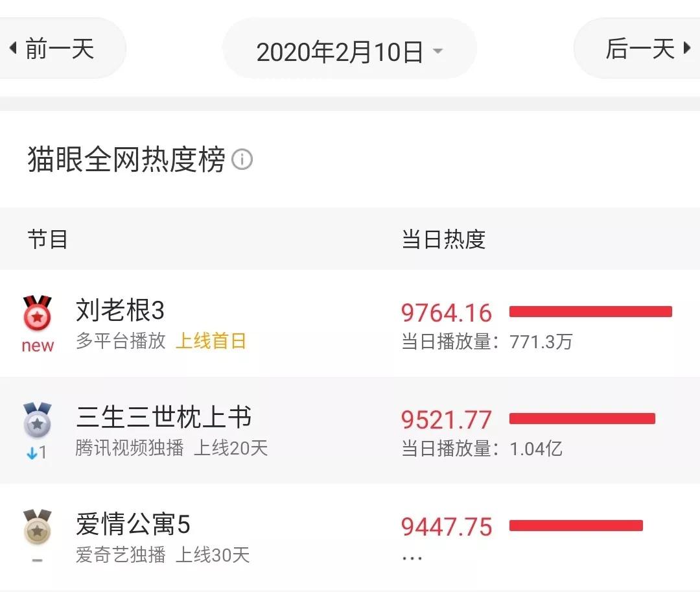Image resolution: width=700 pixels, height=592 pixels.
Task: Click the silver medal icon for 三生三世枕上书
Action: click(x=37, y=420)
